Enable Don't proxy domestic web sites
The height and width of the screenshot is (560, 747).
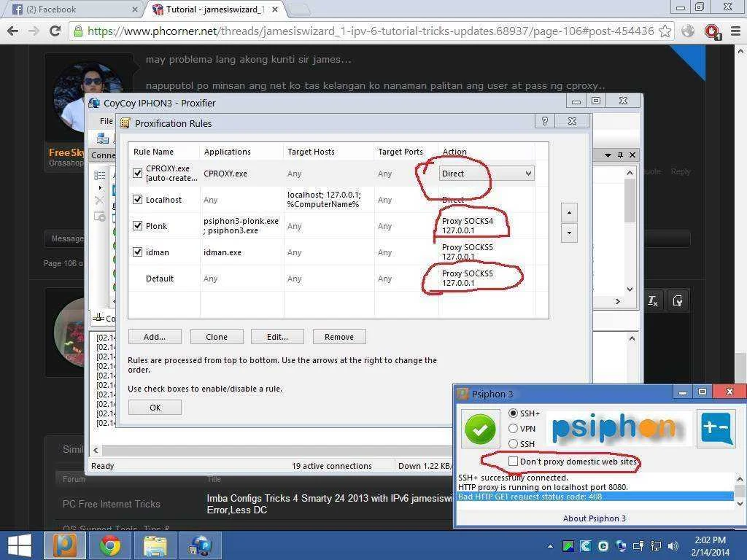click(x=513, y=462)
